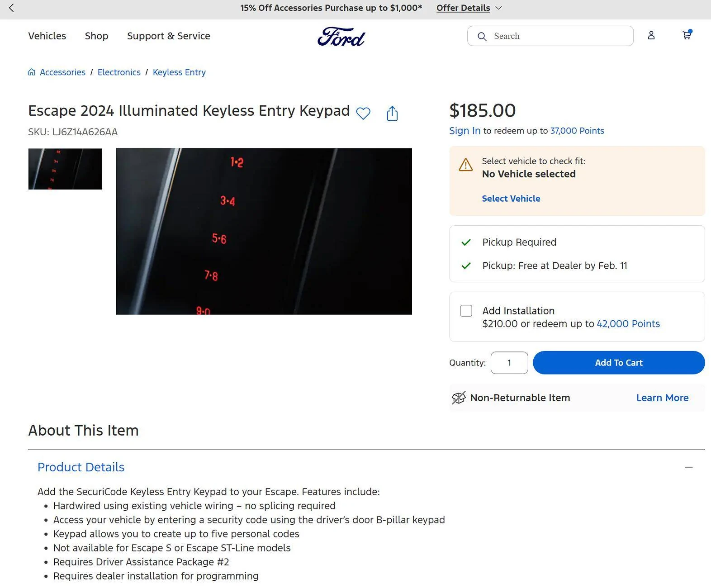Click Learn More about non-returnable item
Image resolution: width=711 pixels, height=588 pixels.
[x=662, y=398]
